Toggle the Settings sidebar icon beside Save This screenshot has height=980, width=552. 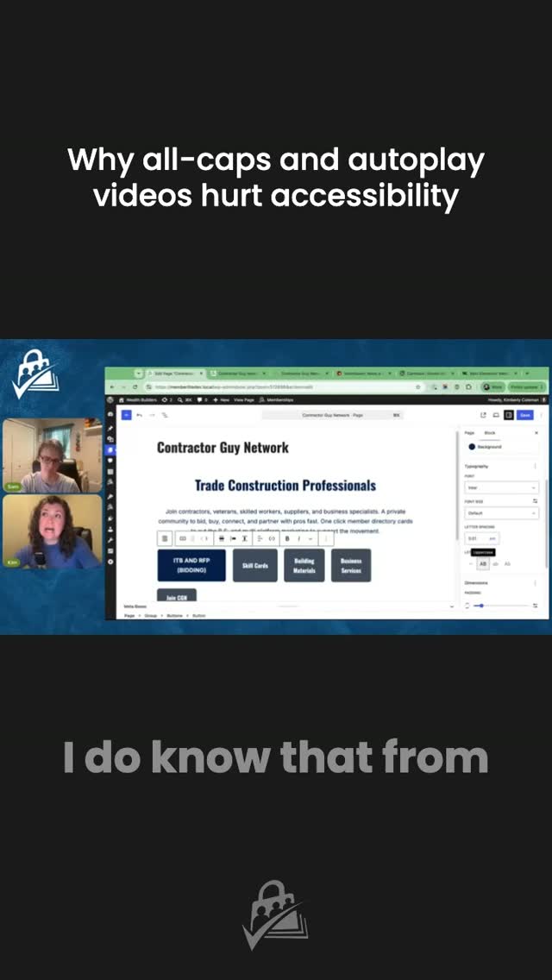coord(509,415)
